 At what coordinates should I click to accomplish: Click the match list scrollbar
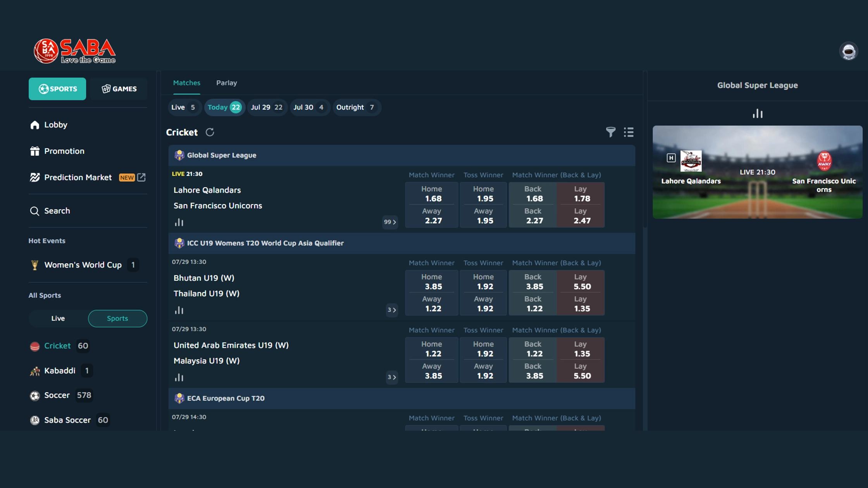tap(645, 149)
